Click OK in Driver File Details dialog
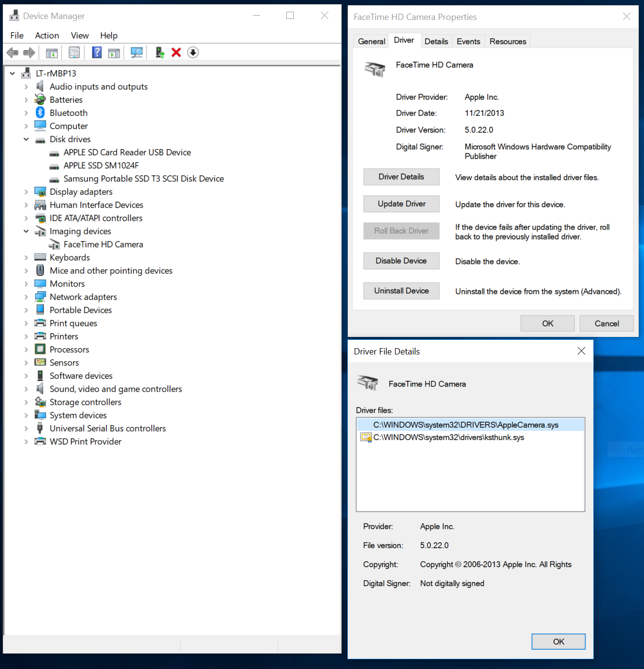The image size is (644, 669). pyautogui.click(x=558, y=642)
